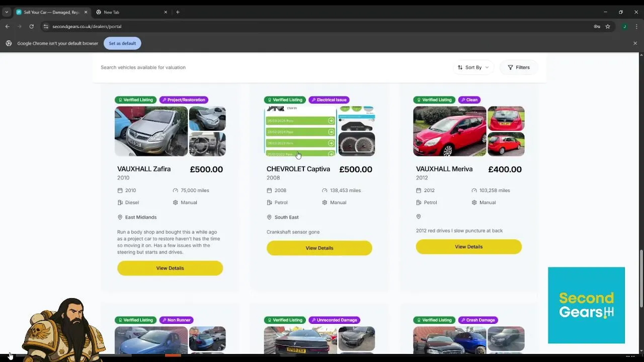Select CHEVROLET Captiva title
This screenshot has width=644, height=362.
click(298, 169)
